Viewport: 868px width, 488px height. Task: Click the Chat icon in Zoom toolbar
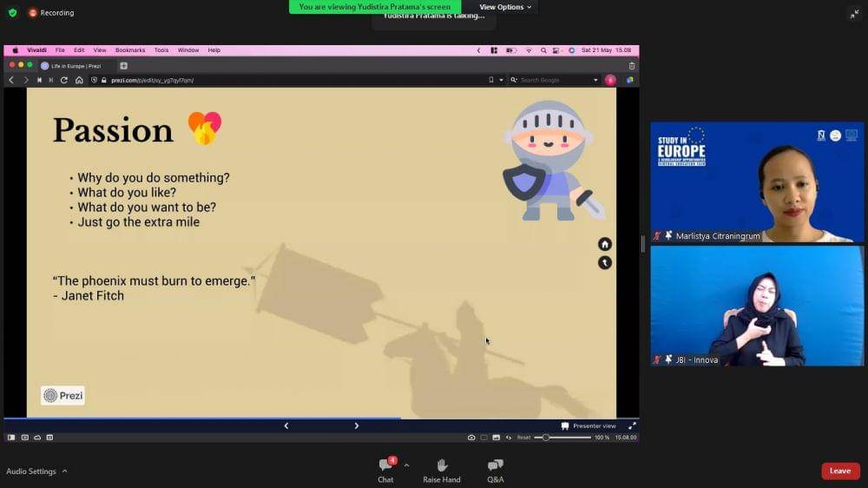(385, 465)
